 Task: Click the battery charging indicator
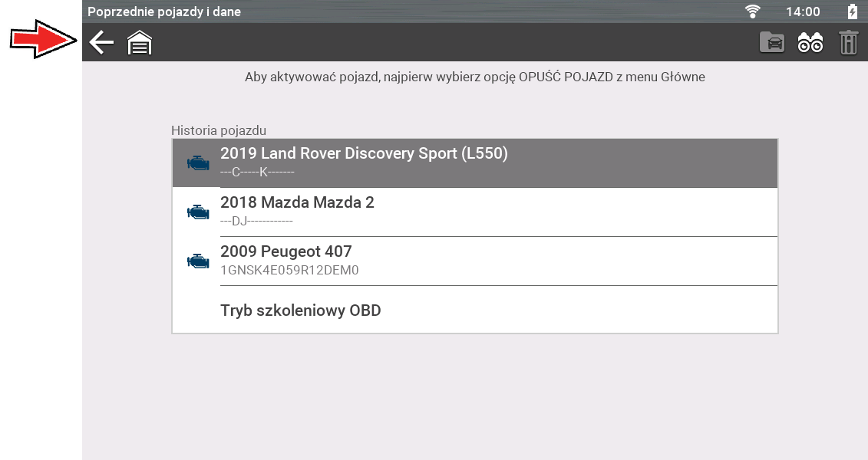[x=852, y=11]
